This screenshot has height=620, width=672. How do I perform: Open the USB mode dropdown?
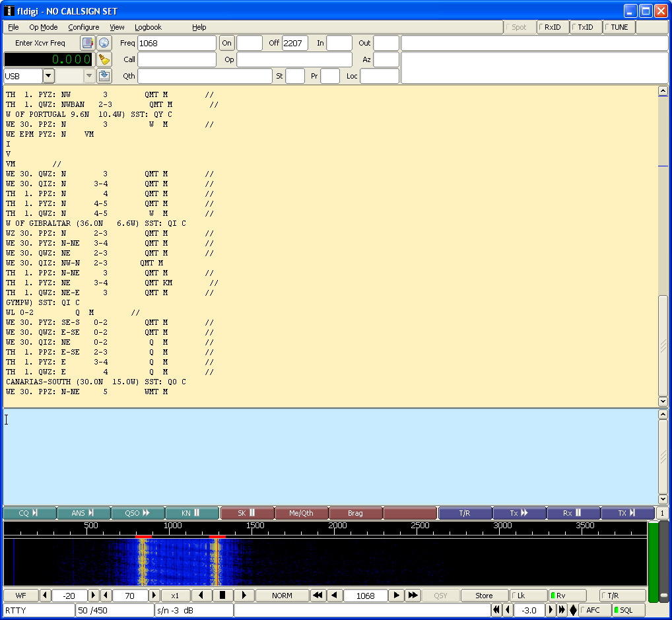coord(48,76)
